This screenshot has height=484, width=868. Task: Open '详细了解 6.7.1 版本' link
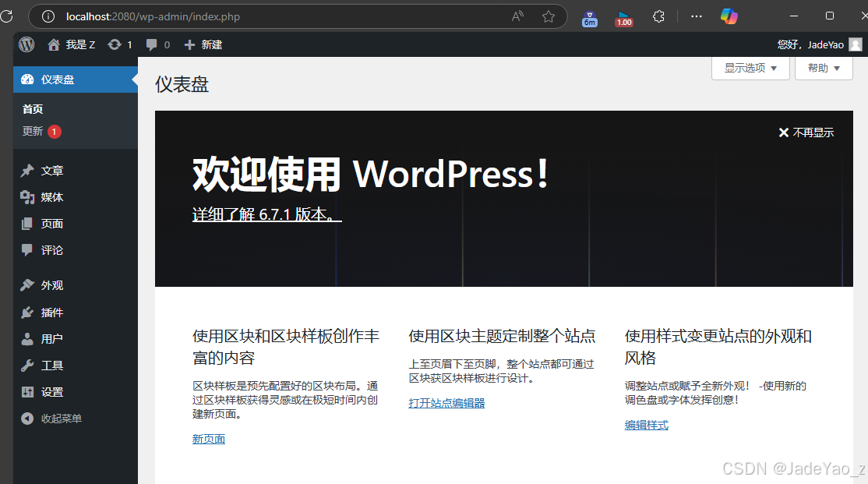(x=266, y=214)
